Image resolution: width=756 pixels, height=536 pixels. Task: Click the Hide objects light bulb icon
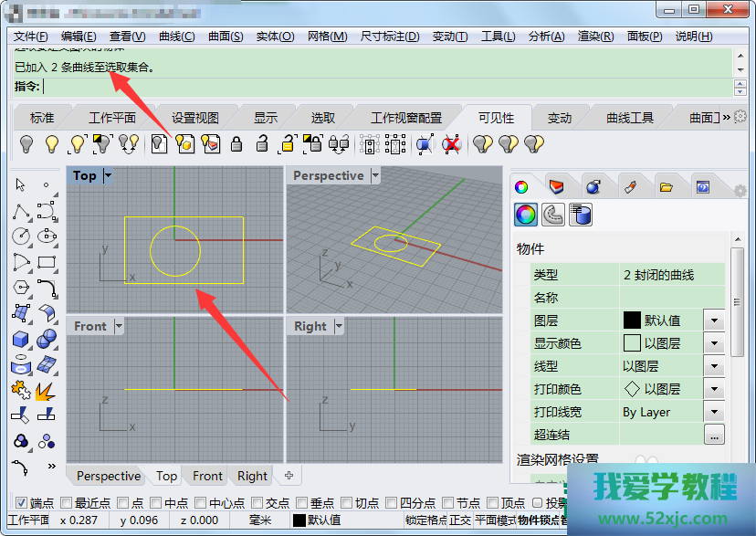[x=26, y=143]
